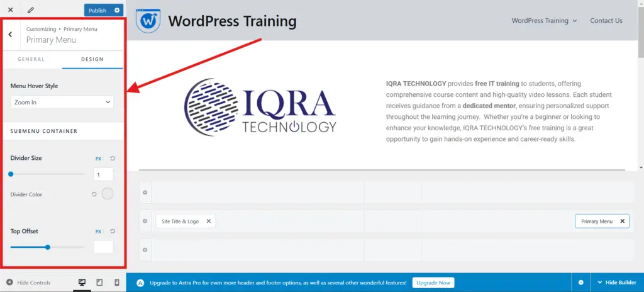Click the site logo shield icon
The height and width of the screenshot is (292, 644).
(148, 21)
